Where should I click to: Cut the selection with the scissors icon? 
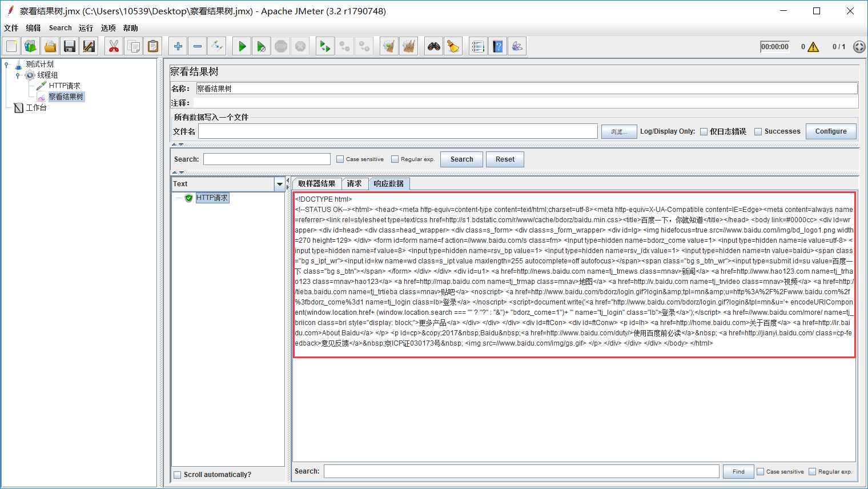click(x=114, y=46)
